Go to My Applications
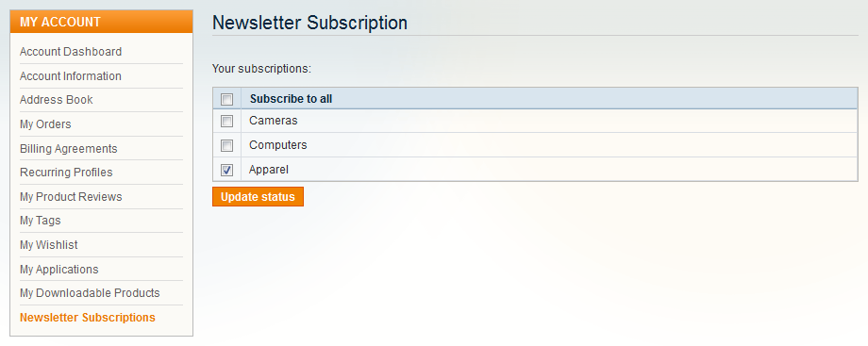 click(x=59, y=269)
